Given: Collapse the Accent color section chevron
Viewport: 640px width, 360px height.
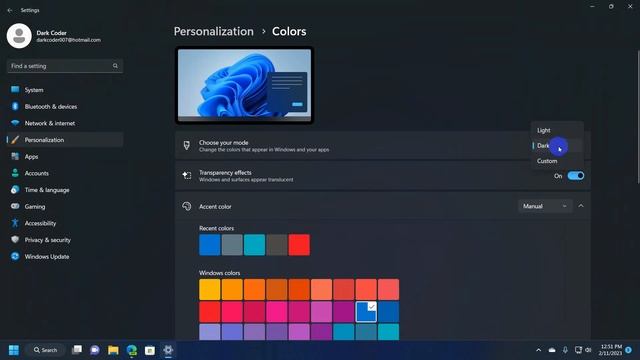Looking at the screenshot, I should 581,206.
